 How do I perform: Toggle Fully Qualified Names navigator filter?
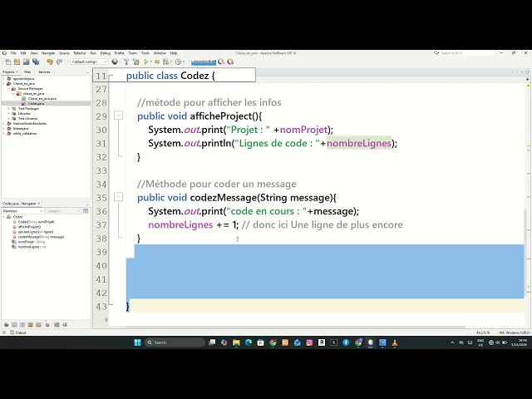pos(47,325)
